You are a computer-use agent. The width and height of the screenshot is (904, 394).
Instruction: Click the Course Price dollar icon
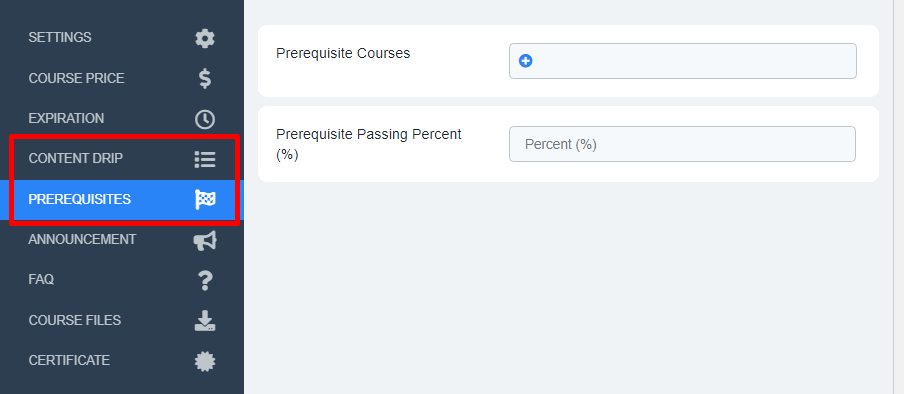click(205, 78)
